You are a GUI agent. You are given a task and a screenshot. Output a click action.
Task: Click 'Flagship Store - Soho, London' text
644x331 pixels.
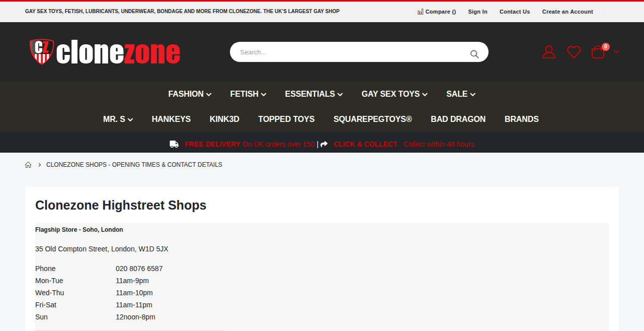pyautogui.click(x=79, y=230)
